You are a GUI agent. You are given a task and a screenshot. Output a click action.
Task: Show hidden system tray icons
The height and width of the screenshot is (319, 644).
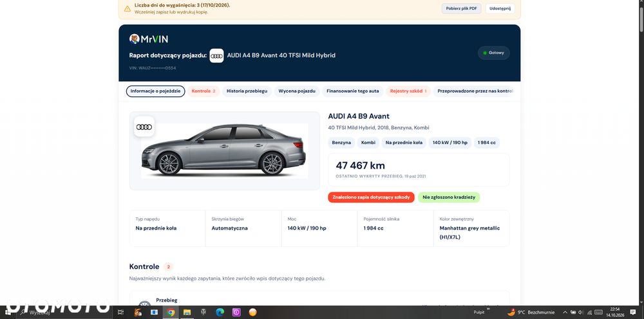(565, 313)
